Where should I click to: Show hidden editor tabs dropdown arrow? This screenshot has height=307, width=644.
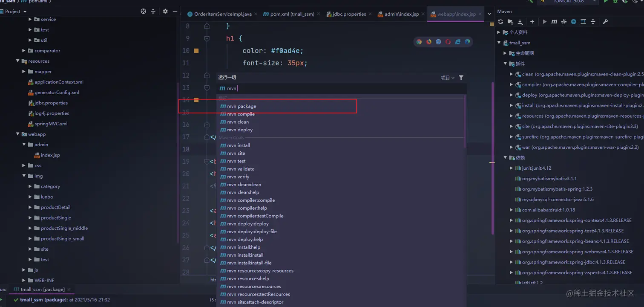[x=489, y=14]
